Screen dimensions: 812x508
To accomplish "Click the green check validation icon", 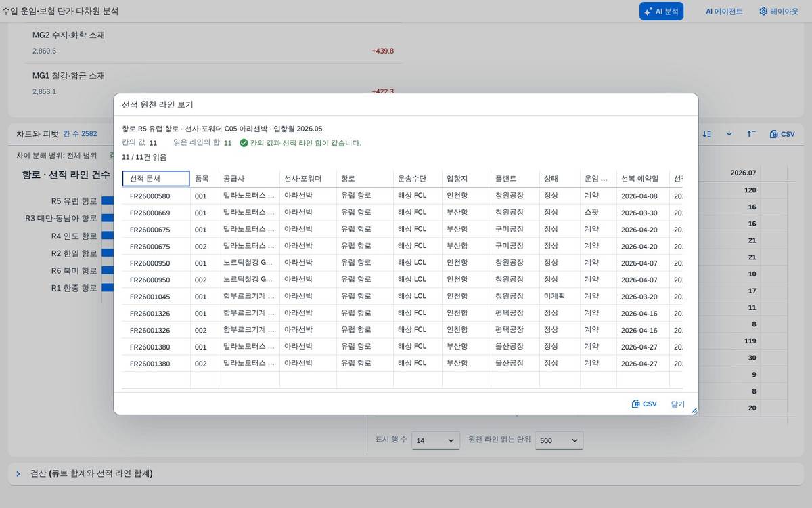I will click(x=244, y=143).
